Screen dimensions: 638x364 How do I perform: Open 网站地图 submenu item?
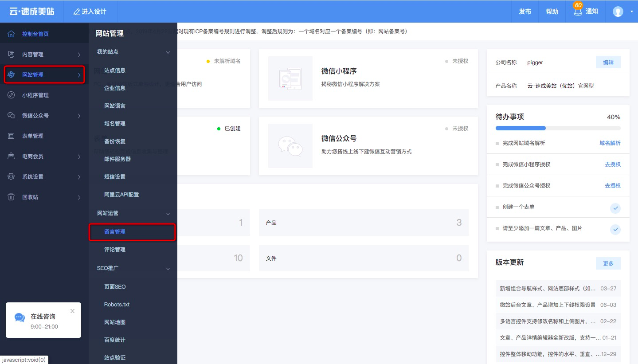coord(115,322)
